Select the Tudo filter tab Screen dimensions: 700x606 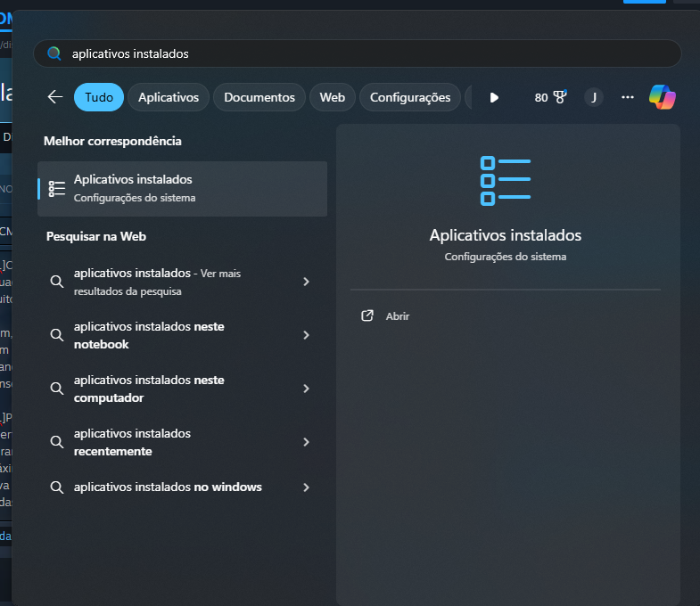99,97
